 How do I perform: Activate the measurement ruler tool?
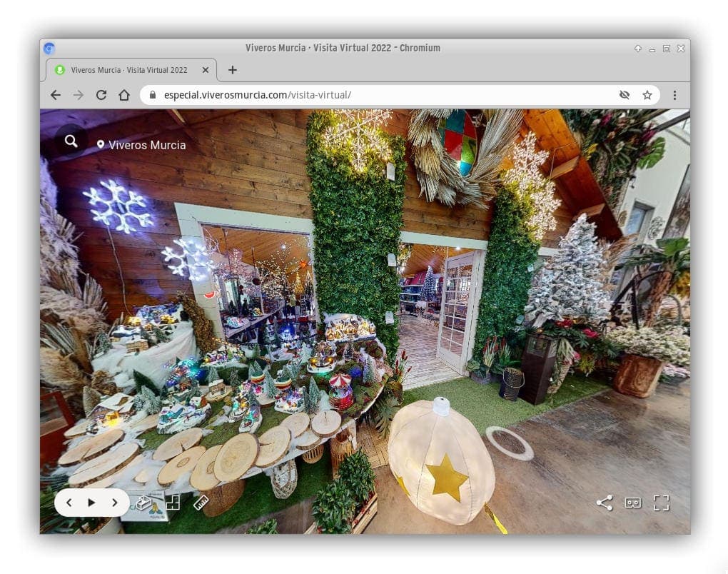201,503
